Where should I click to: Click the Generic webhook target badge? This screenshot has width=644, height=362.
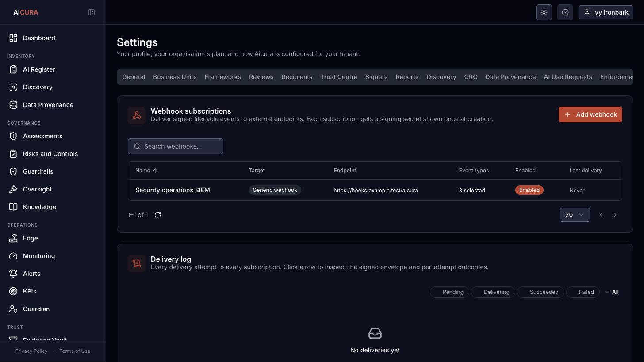coord(275,190)
